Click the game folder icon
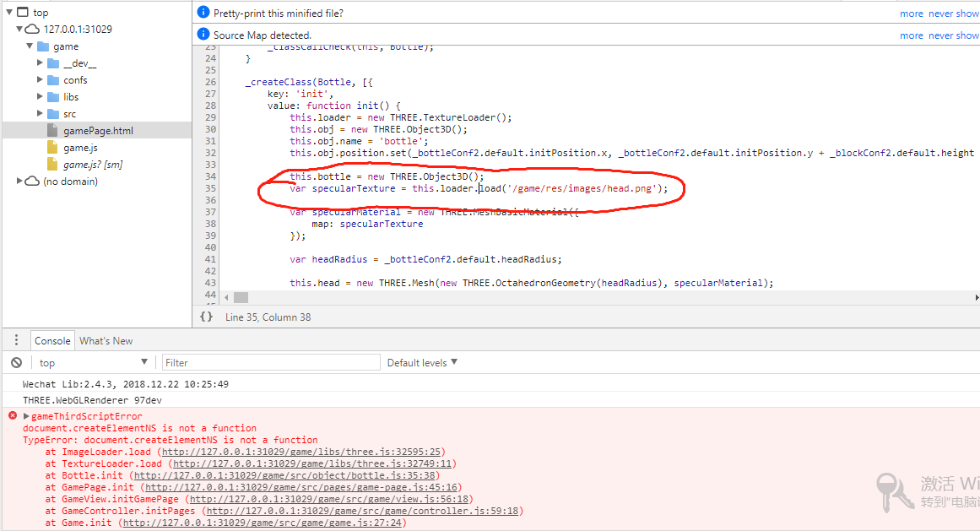Screen dimensions: 980x531 (43, 46)
